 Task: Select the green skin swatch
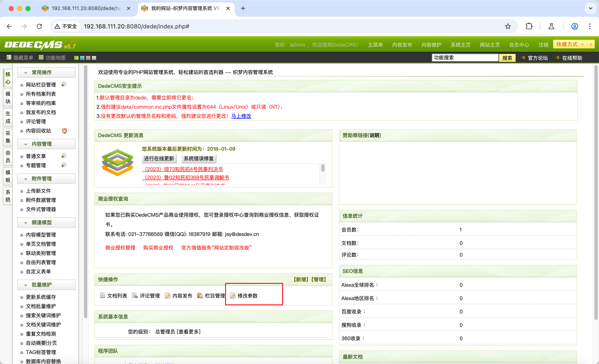76,58
